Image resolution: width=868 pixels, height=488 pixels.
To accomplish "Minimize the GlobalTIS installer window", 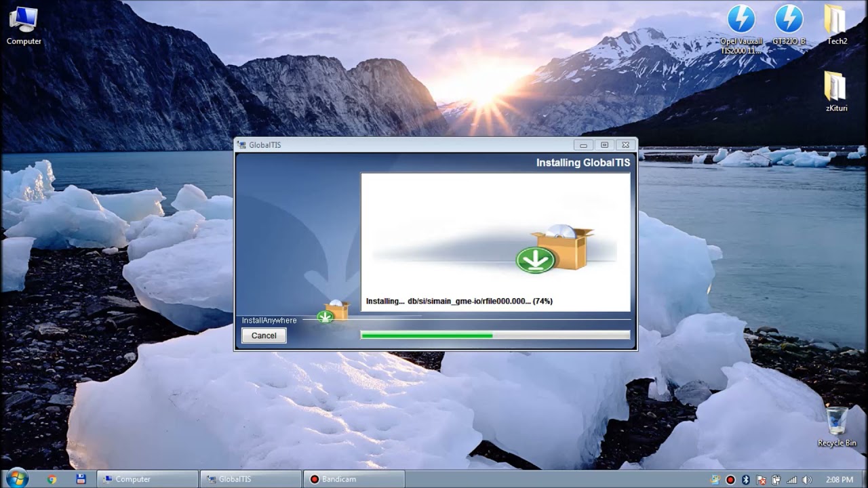I will 583,145.
